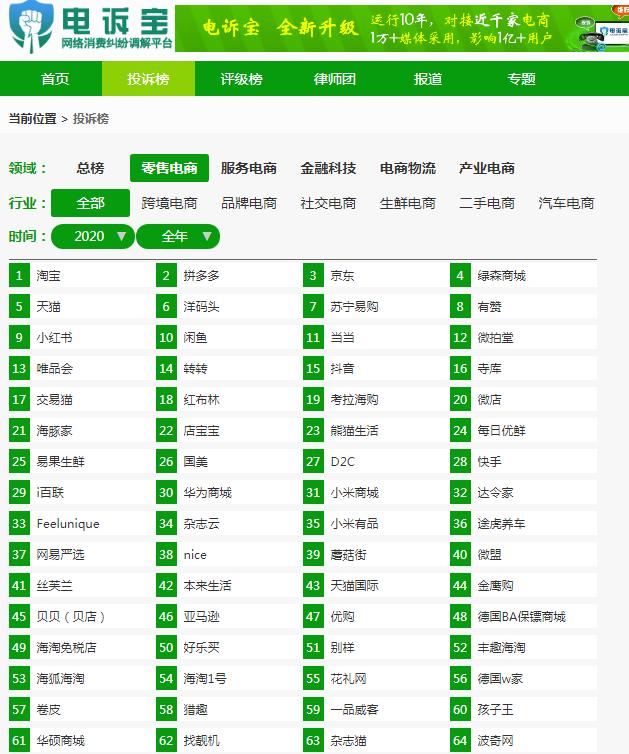
Task: Open rank 9 小红书 entry
Action: tap(80, 338)
